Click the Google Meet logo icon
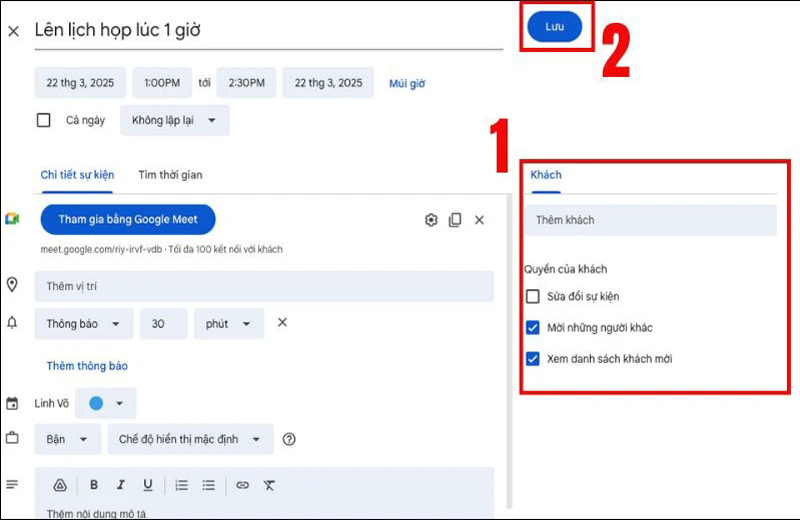The image size is (800, 520). (12, 219)
